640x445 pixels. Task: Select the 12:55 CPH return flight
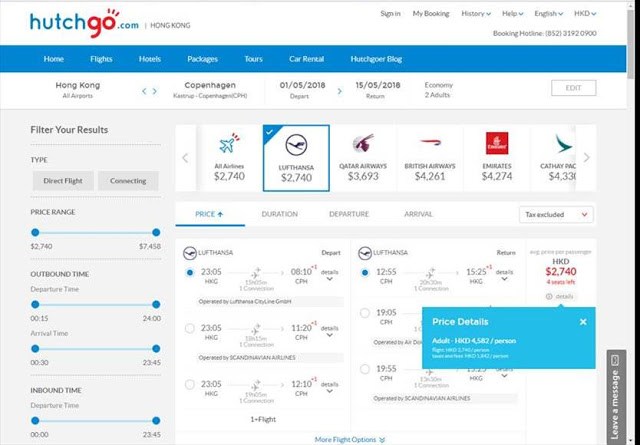tap(365, 272)
